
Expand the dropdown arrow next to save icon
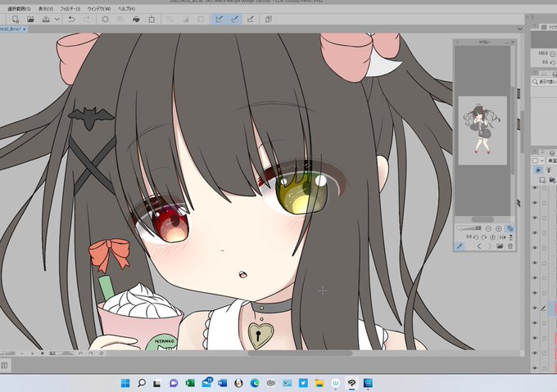(x=57, y=19)
